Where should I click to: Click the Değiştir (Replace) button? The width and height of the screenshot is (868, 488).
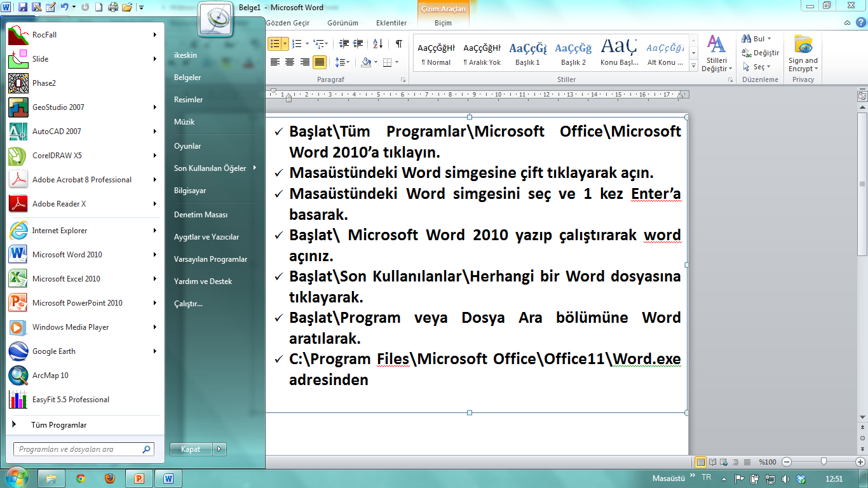[x=760, y=53]
